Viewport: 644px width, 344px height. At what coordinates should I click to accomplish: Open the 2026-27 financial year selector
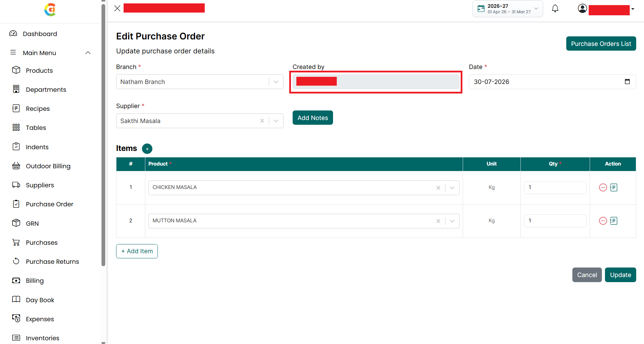[x=508, y=9]
